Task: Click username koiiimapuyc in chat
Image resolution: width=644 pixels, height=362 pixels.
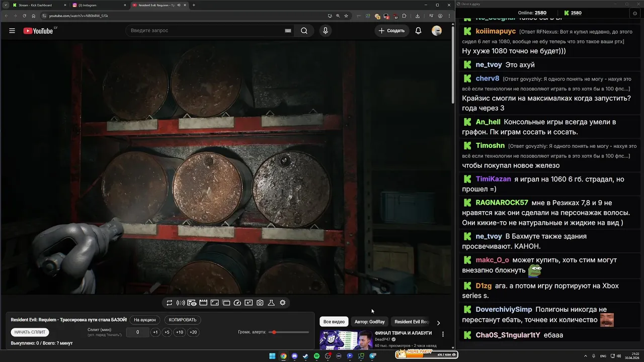Action: pos(496,31)
